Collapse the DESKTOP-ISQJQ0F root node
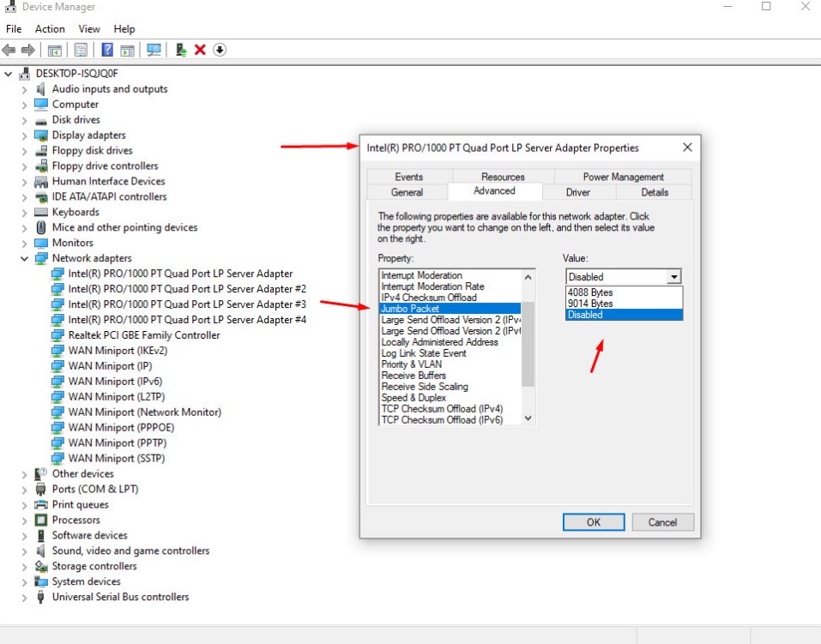821x644 pixels. (x=8, y=74)
